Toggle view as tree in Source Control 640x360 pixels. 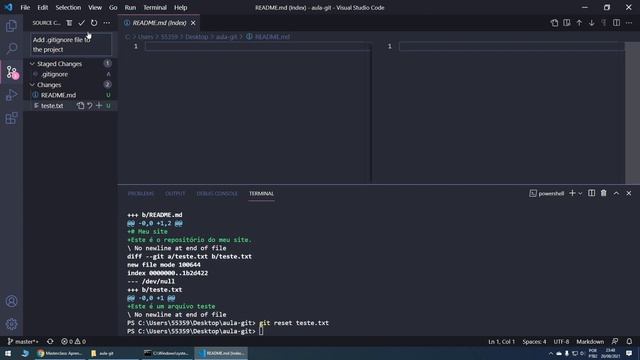click(x=69, y=23)
